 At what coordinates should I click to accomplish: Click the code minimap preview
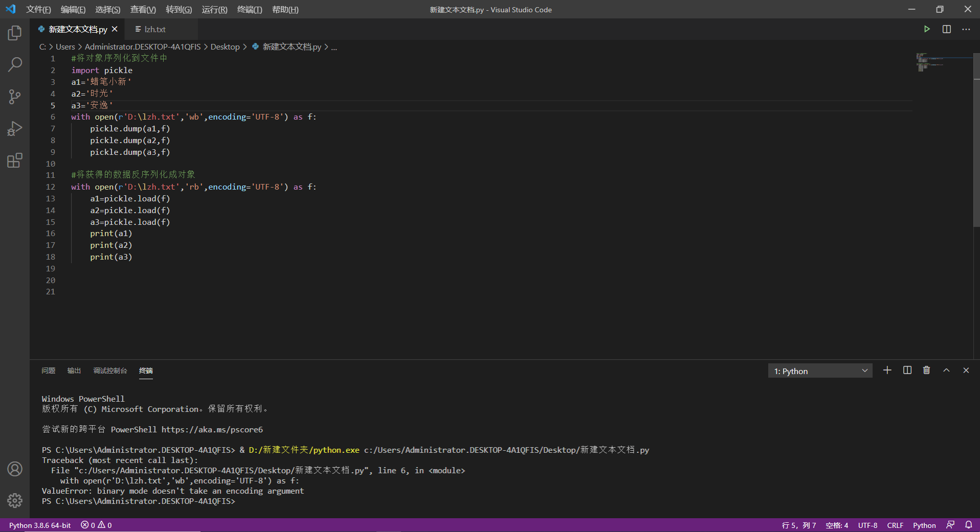coord(930,62)
